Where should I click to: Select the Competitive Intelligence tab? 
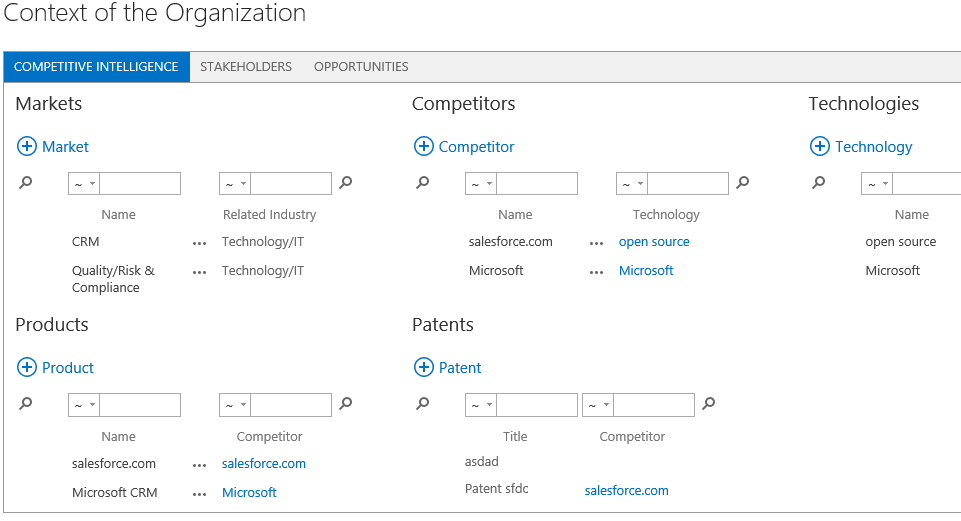pos(96,67)
